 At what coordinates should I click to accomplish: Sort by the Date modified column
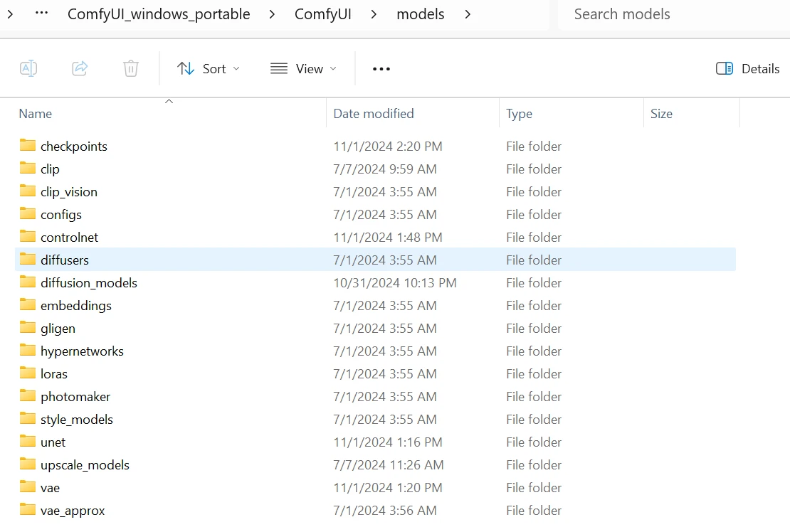tap(374, 114)
